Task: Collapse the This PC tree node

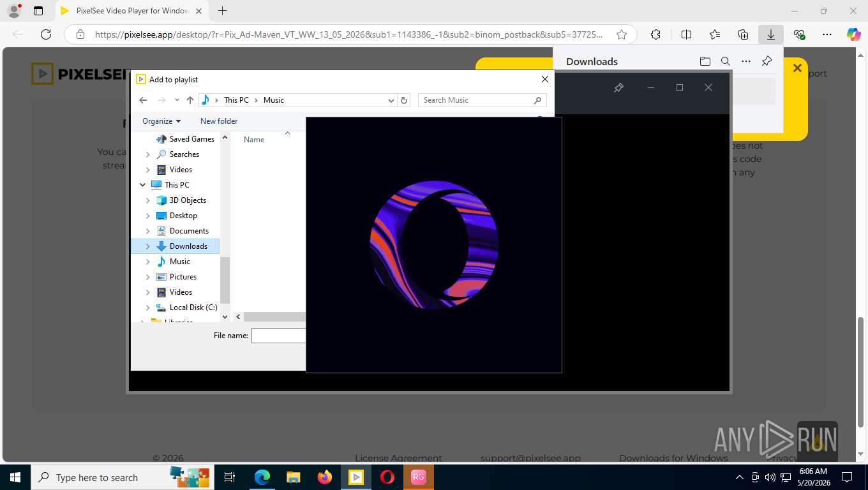Action: tap(142, 185)
